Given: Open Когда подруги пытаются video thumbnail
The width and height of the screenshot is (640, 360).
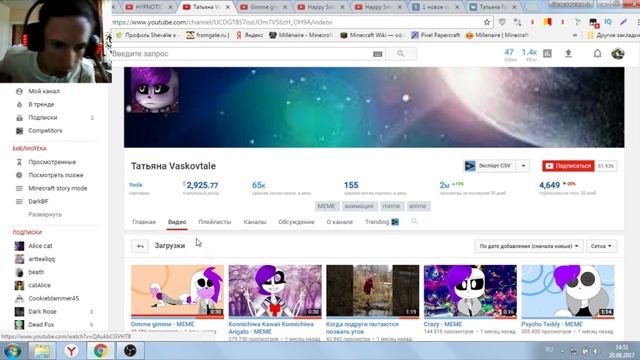Looking at the screenshot, I should [x=373, y=291].
